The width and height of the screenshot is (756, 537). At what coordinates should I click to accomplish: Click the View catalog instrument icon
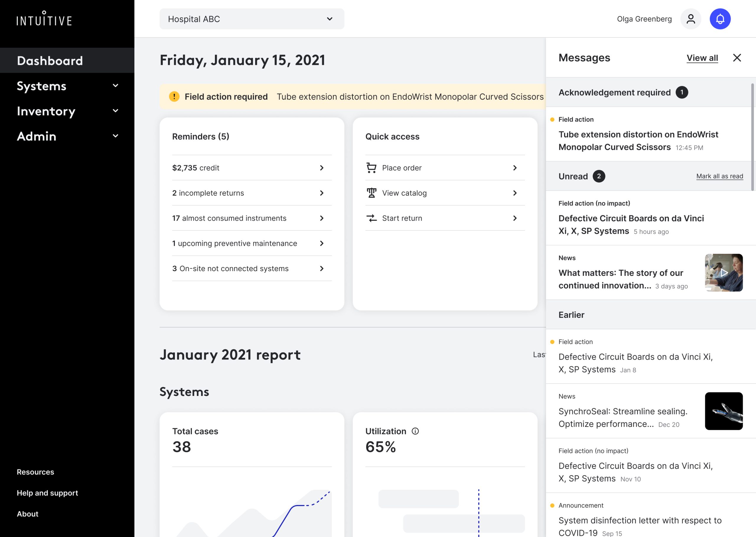coord(371,193)
